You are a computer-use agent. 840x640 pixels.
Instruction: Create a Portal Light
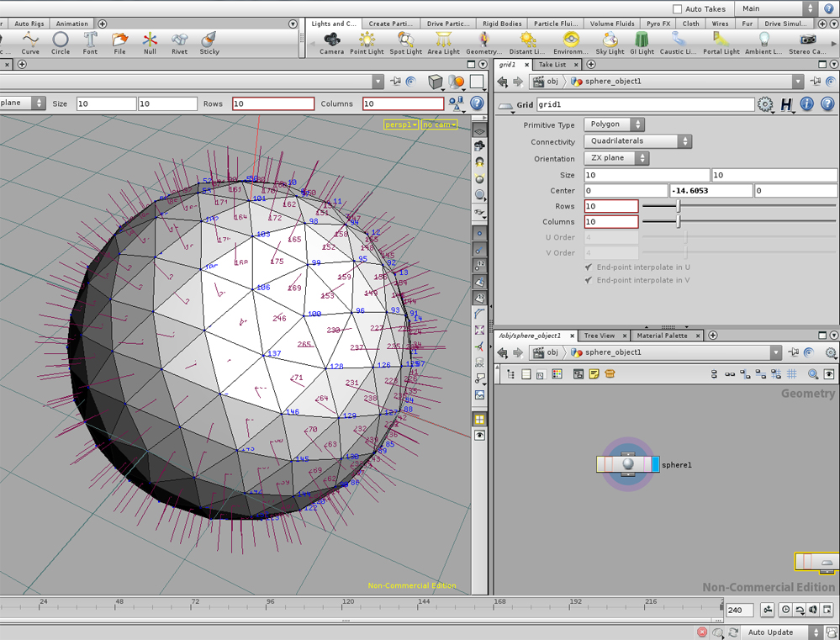tap(721, 44)
